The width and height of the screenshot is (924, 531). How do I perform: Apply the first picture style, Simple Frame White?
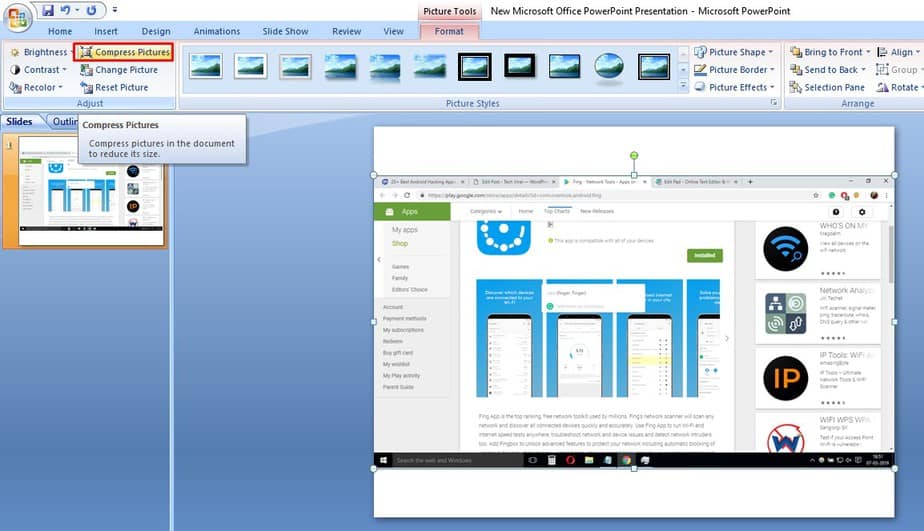pos(206,66)
